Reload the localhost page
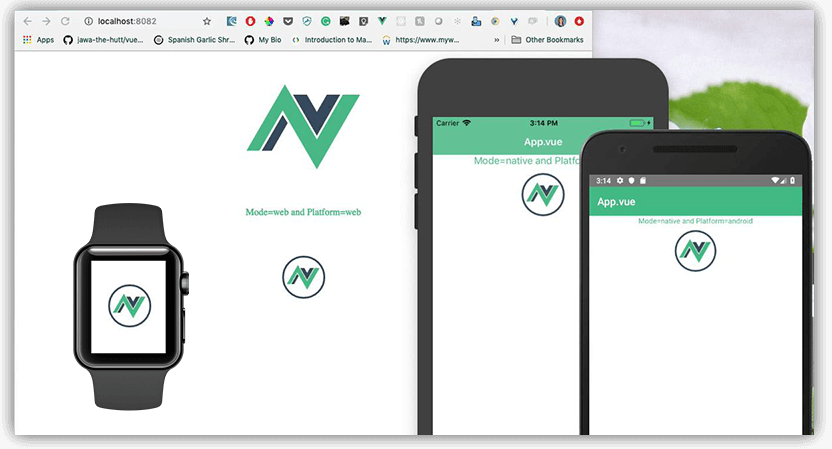This screenshot has height=449, width=832. 65,20
